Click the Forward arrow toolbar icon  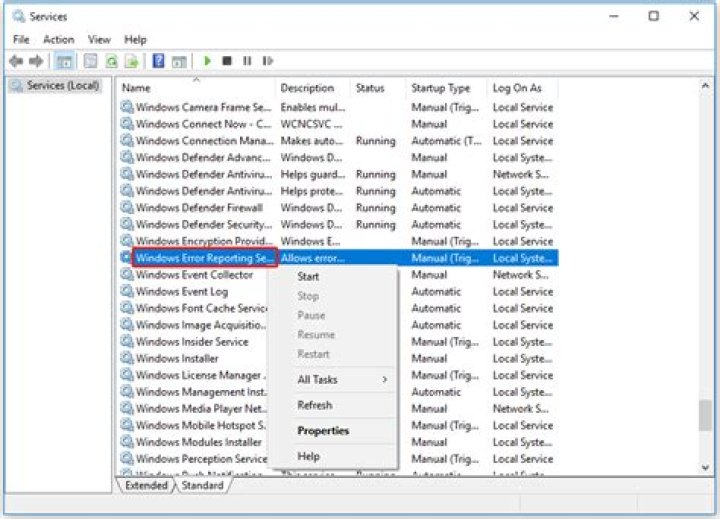(36, 61)
